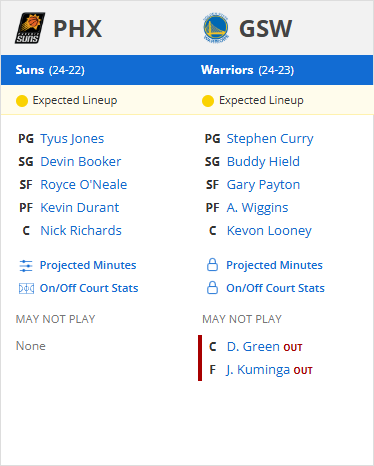This screenshot has height=466, width=374.
Task: Select Nick Richards at center
Action: [81, 231]
